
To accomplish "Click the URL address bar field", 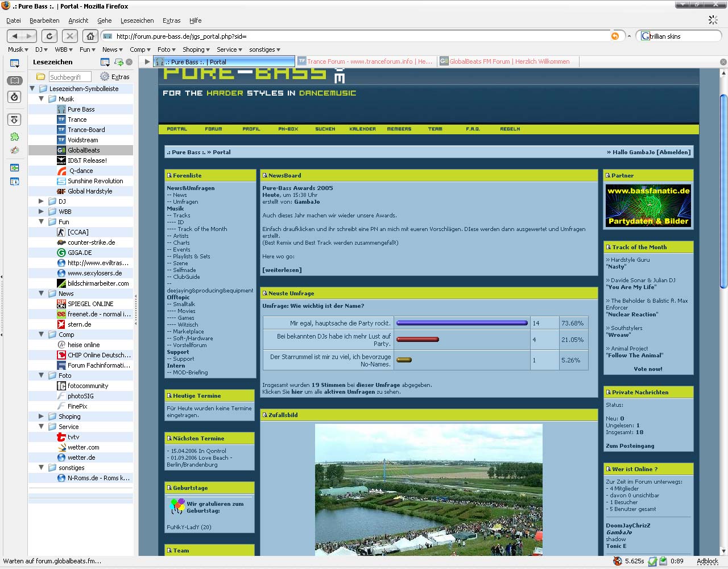I will click(x=362, y=36).
